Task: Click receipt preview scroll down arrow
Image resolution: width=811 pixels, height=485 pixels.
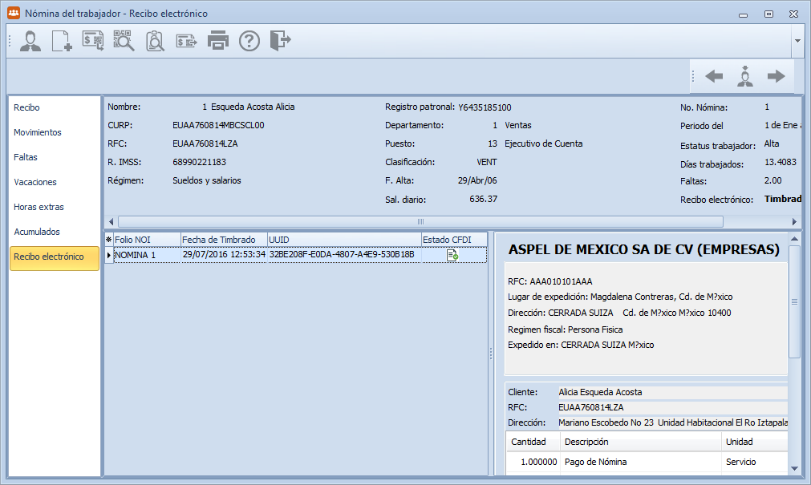Action: 794,469
